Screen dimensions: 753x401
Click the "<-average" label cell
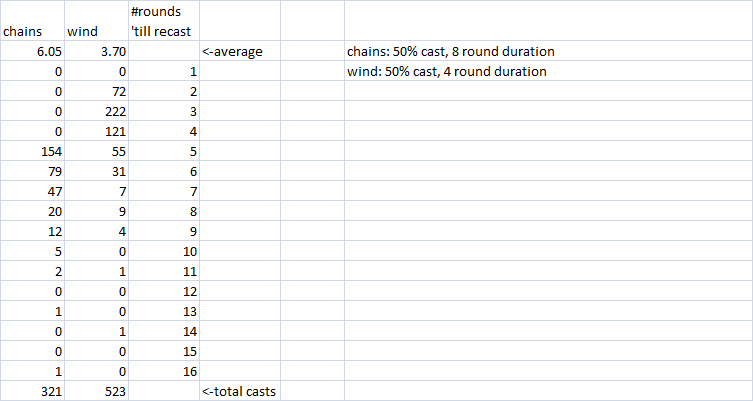pos(239,51)
